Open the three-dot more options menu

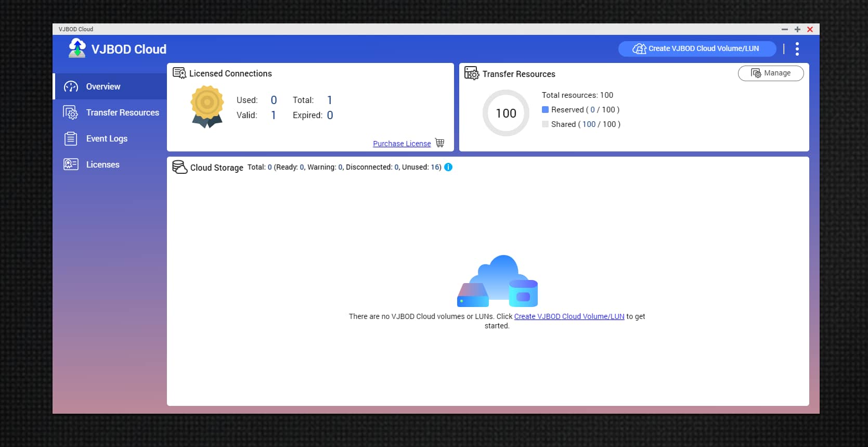coord(797,49)
